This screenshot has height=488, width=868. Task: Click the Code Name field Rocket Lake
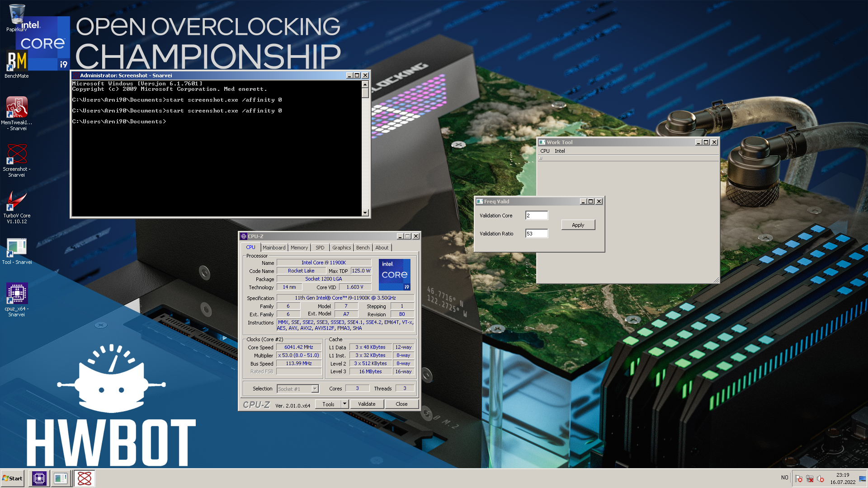click(x=301, y=271)
